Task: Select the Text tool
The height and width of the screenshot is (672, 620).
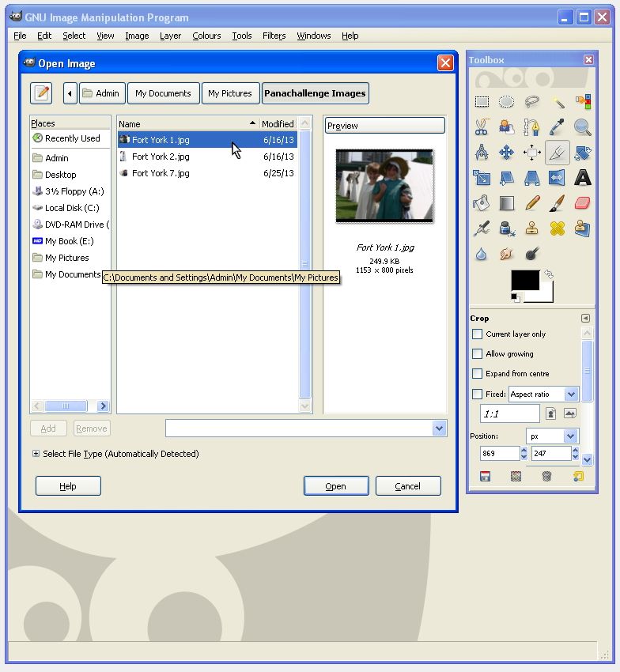Action: pyautogui.click(x=582, y=178)
